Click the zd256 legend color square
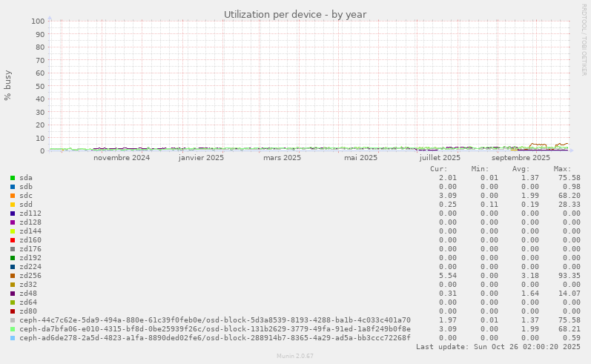 (13, 276)
